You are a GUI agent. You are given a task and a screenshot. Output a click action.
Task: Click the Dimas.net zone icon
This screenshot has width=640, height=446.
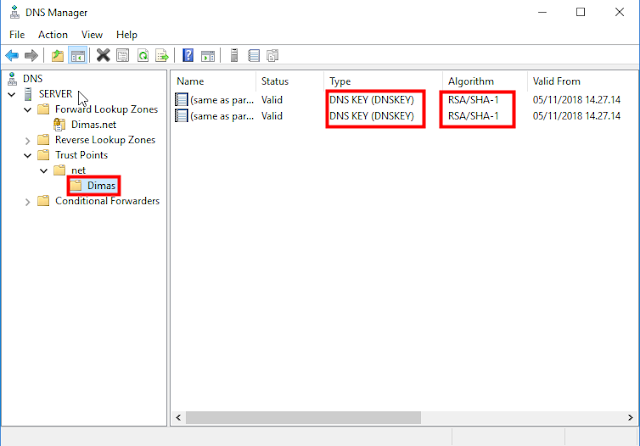[x=60, y=124]
